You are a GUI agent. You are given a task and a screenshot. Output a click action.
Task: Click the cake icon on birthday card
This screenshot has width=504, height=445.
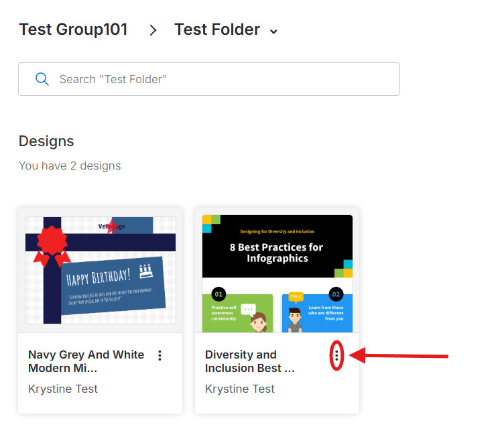(x=145, y=271)
